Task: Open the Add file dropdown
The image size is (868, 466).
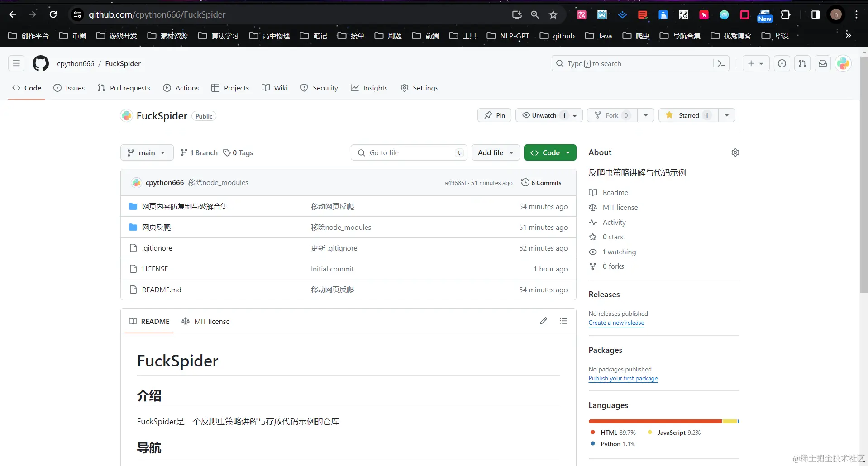Action: point(496,153)
